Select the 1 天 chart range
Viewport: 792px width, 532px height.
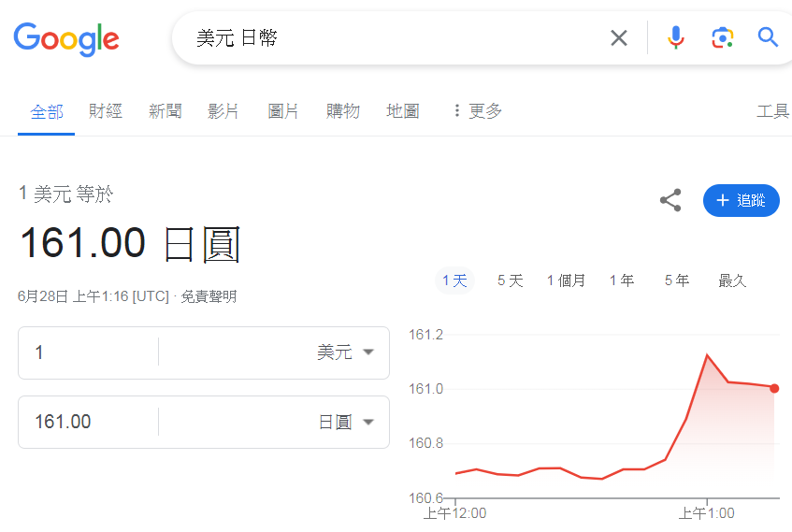(x=454, y=280)
